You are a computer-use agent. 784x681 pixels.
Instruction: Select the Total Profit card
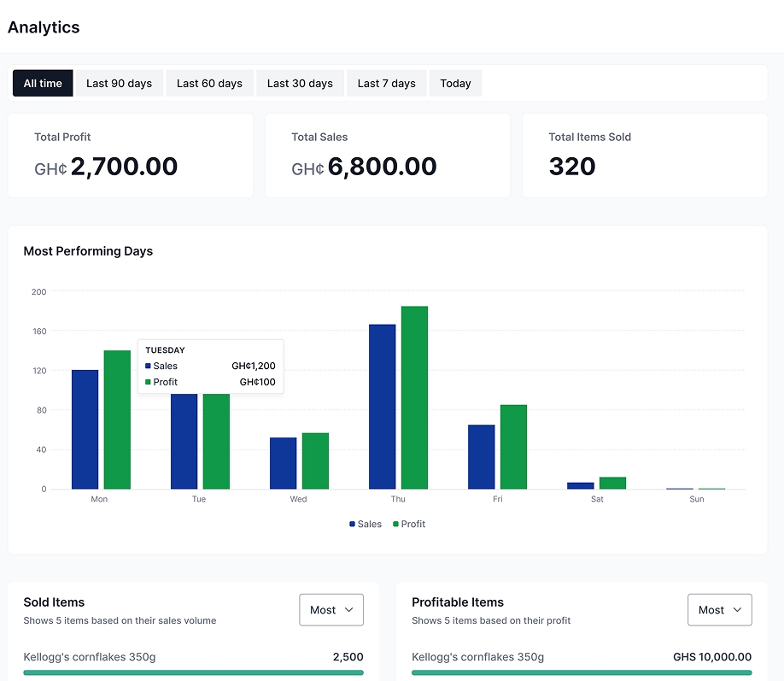130,155
